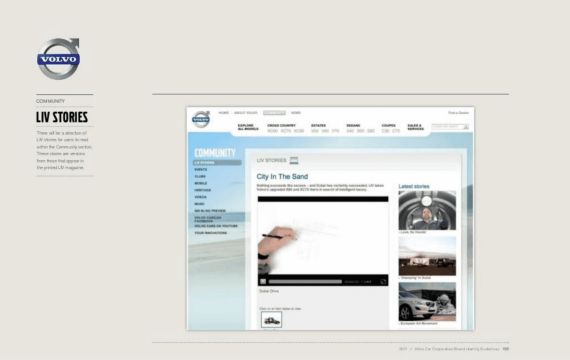Select VIDEOS in Community sidebar
Screen dimensions: 570x360
[x=200, y=197]
